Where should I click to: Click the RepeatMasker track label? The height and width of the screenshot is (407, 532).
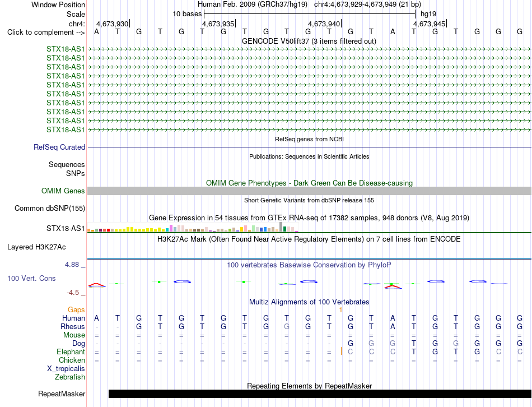coord(62,394)
